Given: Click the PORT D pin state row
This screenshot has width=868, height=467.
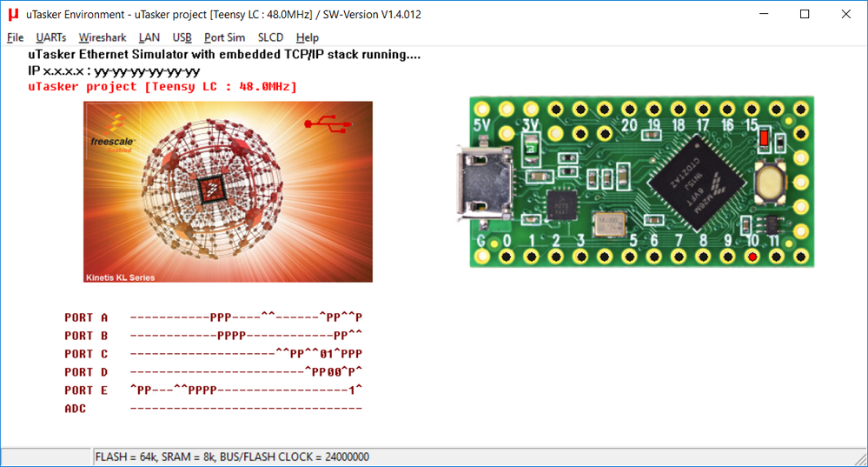Looking at the screenshot, I should point(213,372).
